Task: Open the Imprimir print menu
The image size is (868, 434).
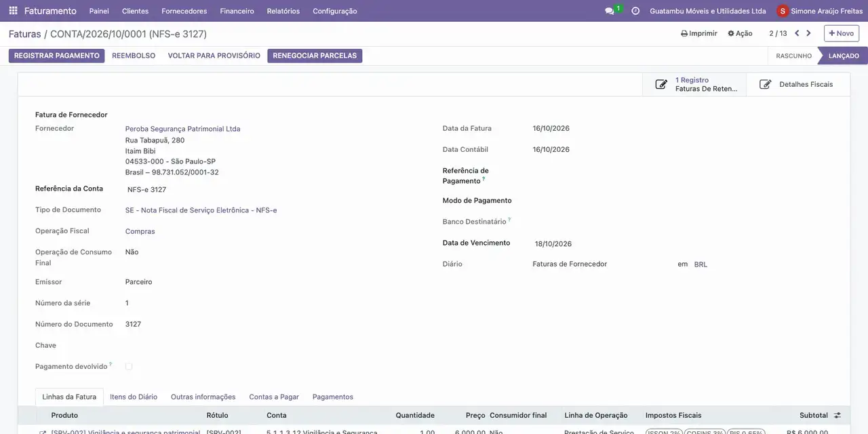Action: 699,33
